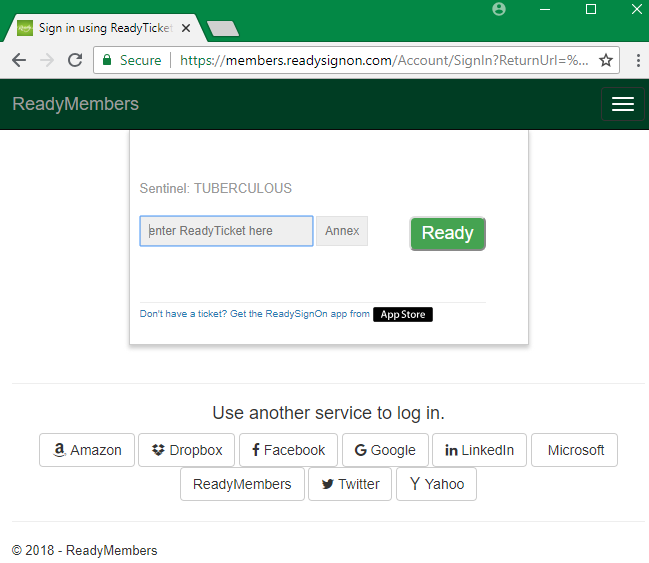Click the browser forward arrow
649x563 pixels.
click(x=47, y=60)
